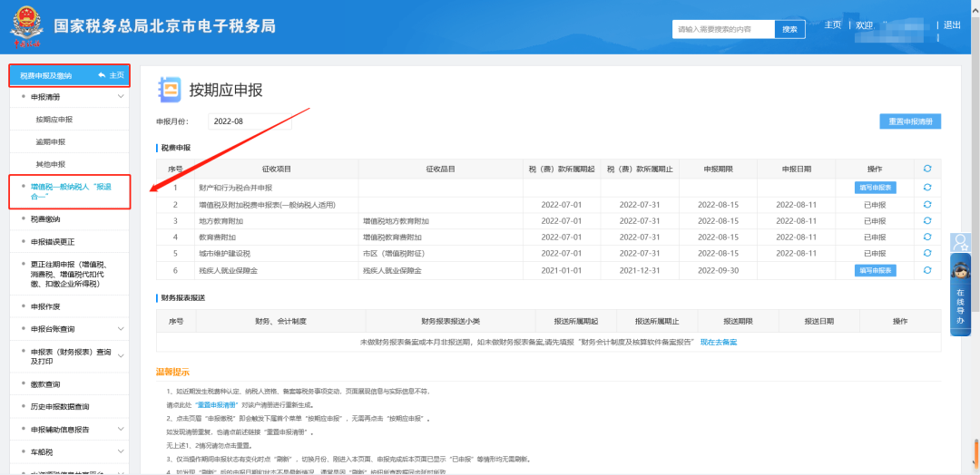Click refresh icon in table header row

pyautogui.click(x=926, y=169)
